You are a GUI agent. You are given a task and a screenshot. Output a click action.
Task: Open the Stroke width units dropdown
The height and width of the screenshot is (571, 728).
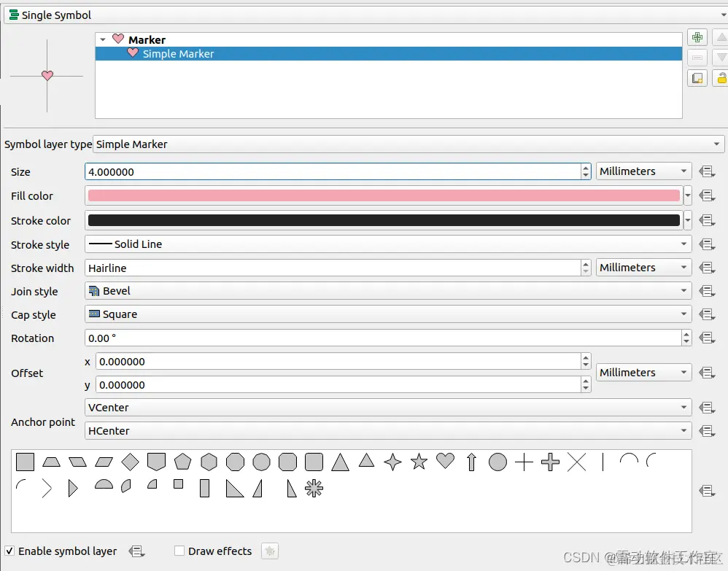click(643, 268)
